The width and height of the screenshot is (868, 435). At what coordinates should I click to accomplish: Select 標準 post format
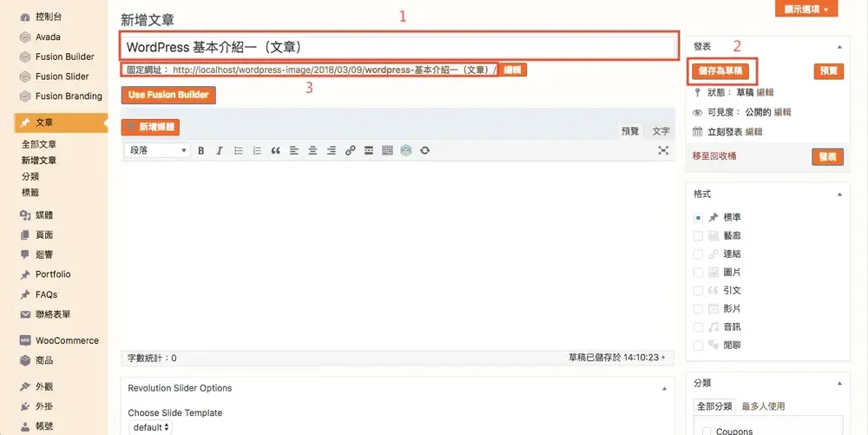698,218
